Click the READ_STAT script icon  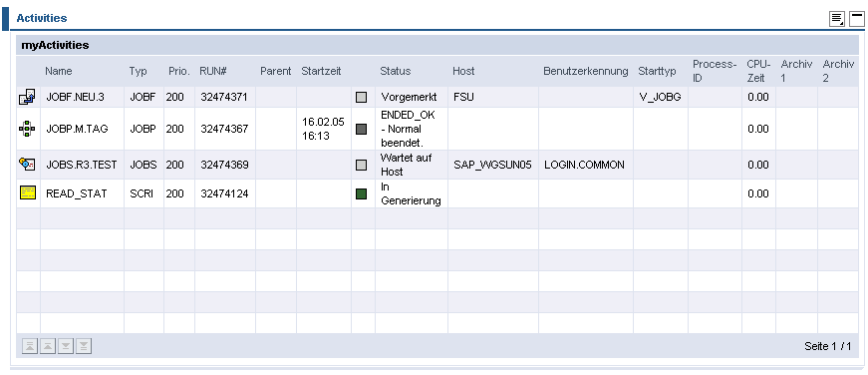click(28, 192)
